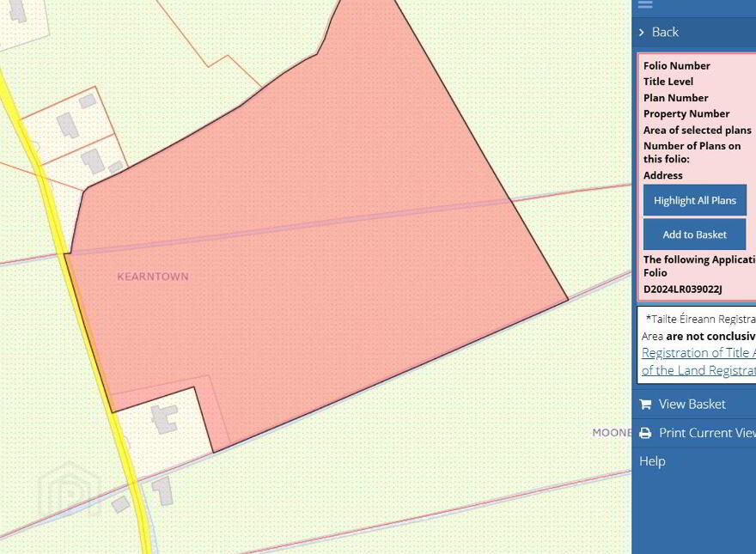The image size is (756, 554).
Task: Click Area of selected plans label
Action: pyautogui.click(x=698, y=131)
